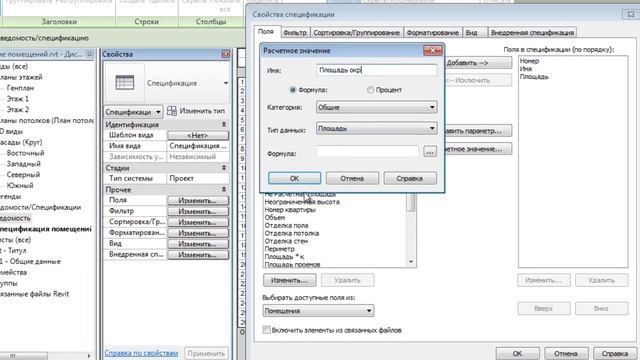Click Справка in the calculated value dialog
This screenshot has width=640, height=360.
410,178
